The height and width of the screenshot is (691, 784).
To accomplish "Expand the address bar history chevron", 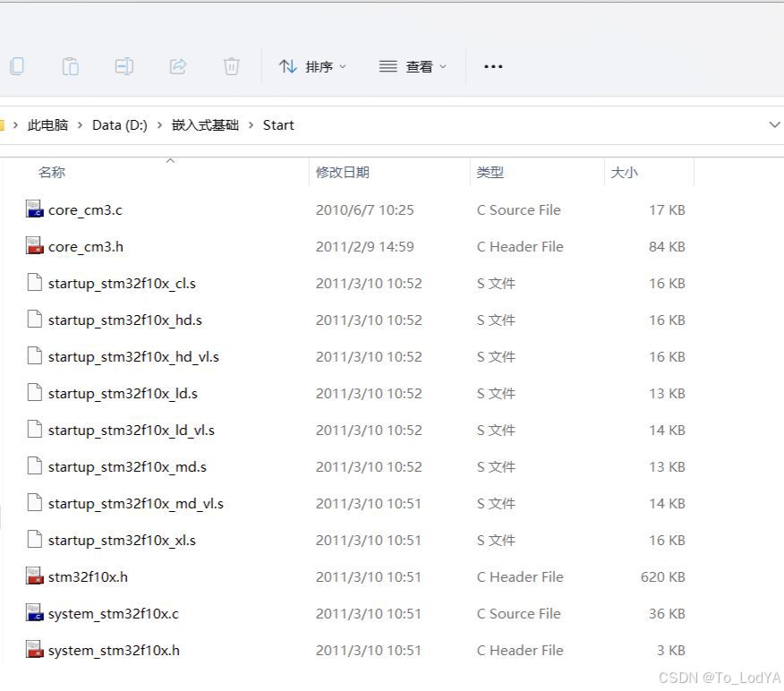I will pos(774,124).
